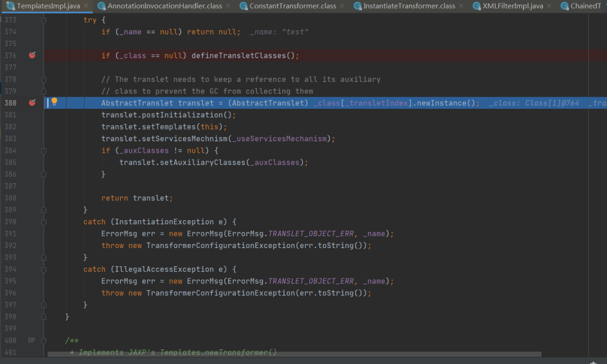Image resolution: width=607 pixels, height=364 pixels.
Task: Toggle the breakpoint on line 380
Action: (x=32, y=102)
